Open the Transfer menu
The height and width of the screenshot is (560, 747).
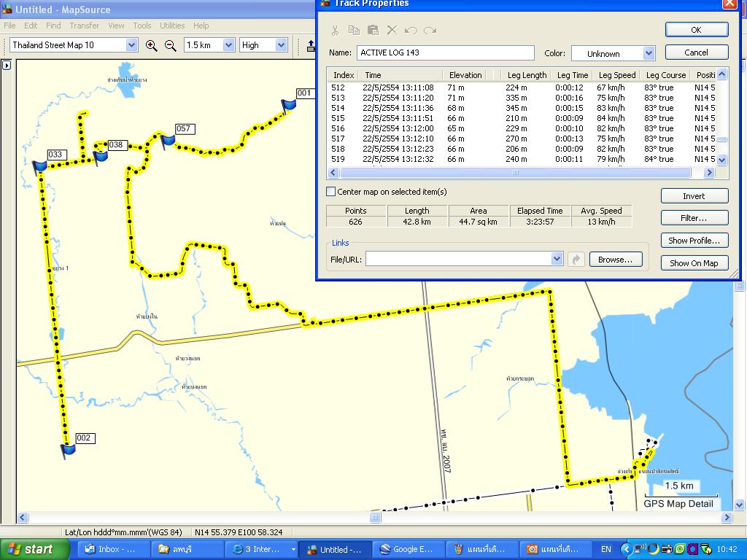(x=85, y=26)
